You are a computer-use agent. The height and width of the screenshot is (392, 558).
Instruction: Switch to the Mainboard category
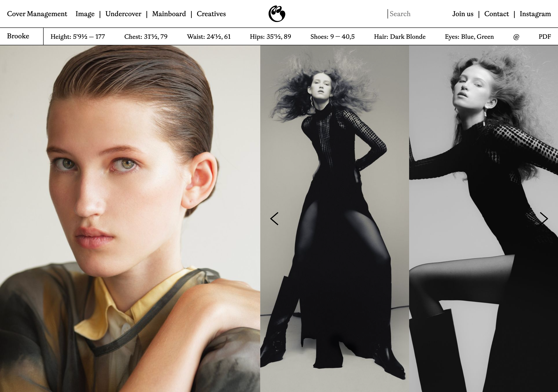click(169, 14)
